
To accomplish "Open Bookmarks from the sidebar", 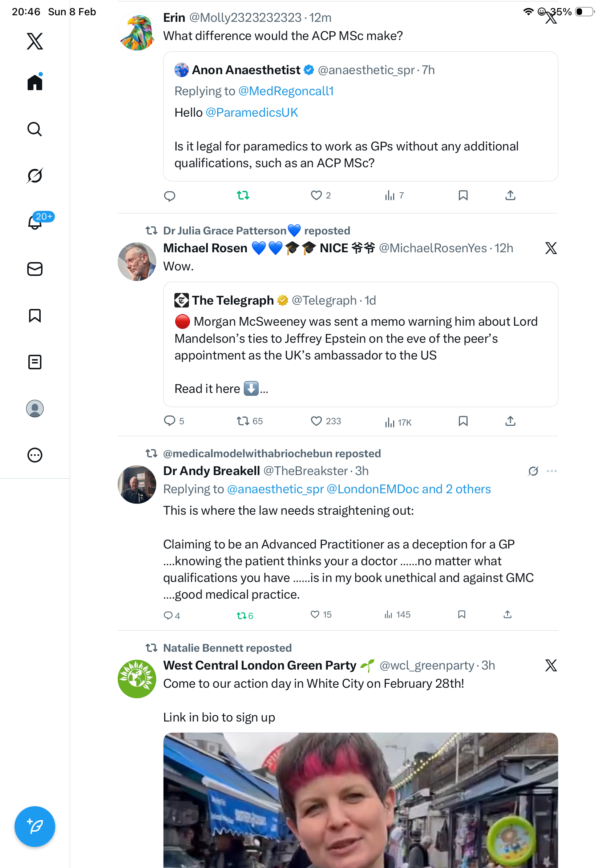I will (x=35, y=315).
